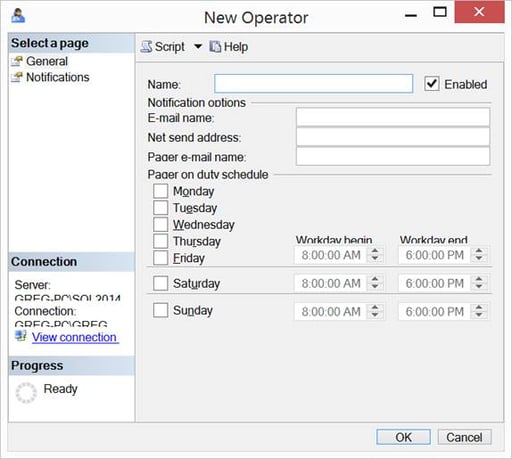Screen dimensions: 512x459
Task: Click the Cancel button
Action: coord(464,437)
